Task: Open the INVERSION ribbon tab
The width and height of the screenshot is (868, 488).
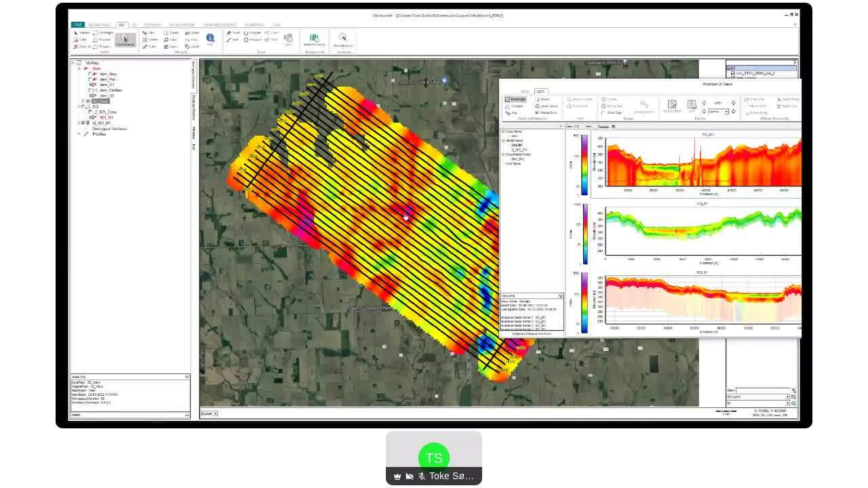Action: click(254, 24)
